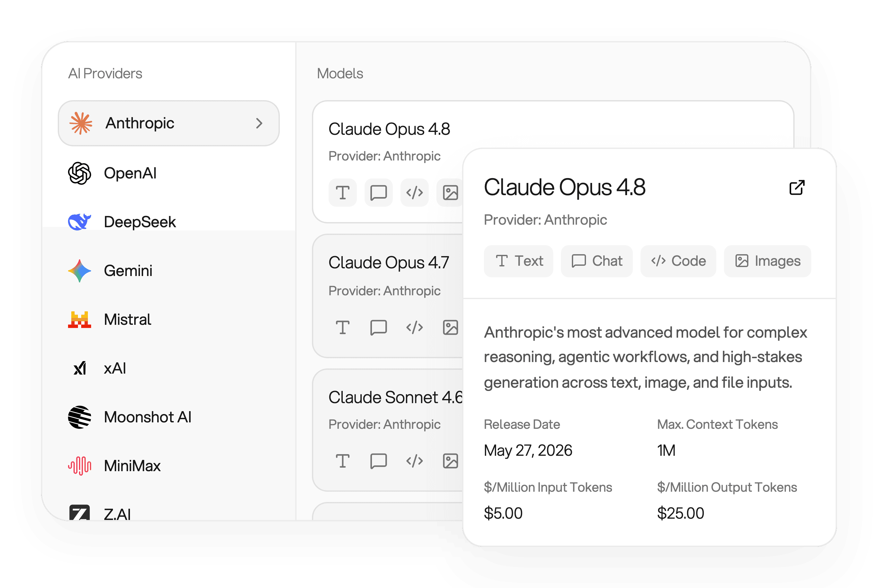Image resolution: width=878 pixels, height=588 pixels.
Task: Click the Max. Context Tokens label
Action: pos(717,425)
